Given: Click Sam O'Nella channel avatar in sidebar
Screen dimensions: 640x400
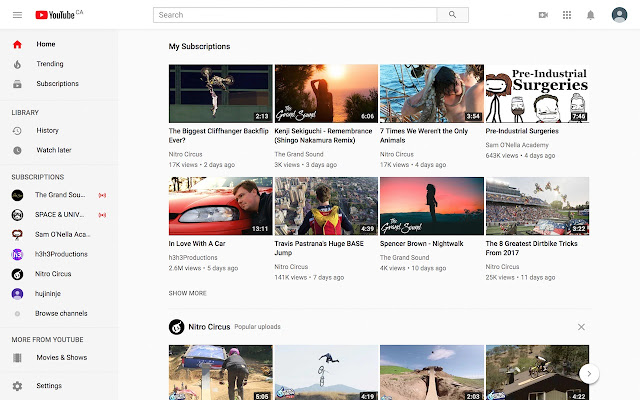Looking at the screenshot, I should point(17,234).
